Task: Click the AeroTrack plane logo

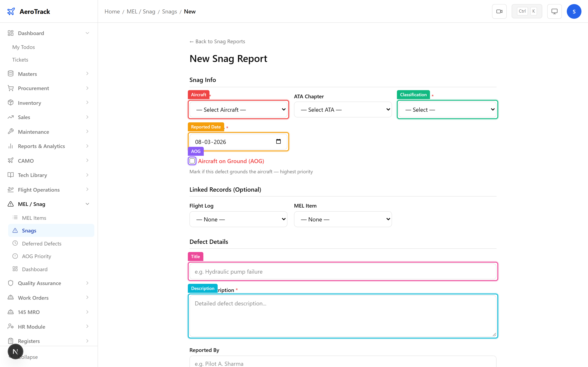Action: 11,11
